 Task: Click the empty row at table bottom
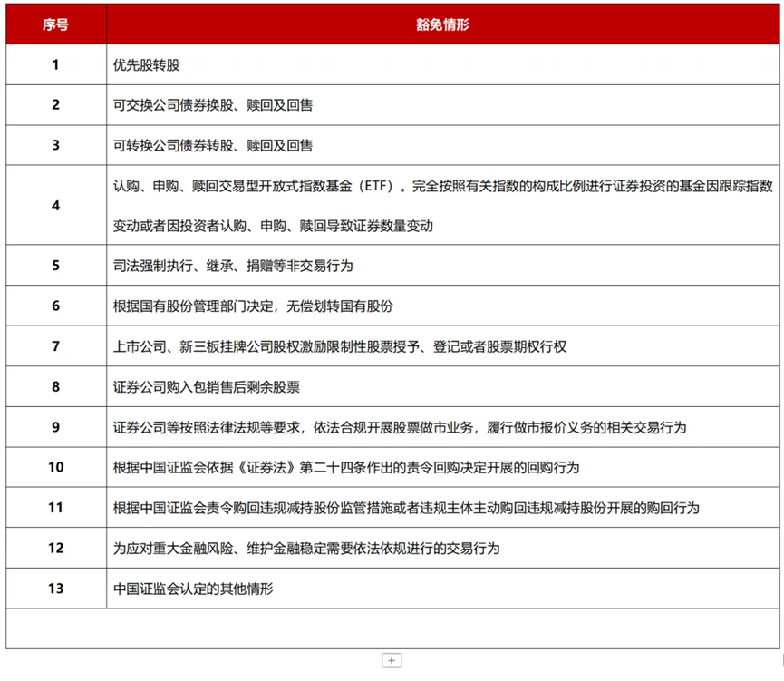pos(392,628)
